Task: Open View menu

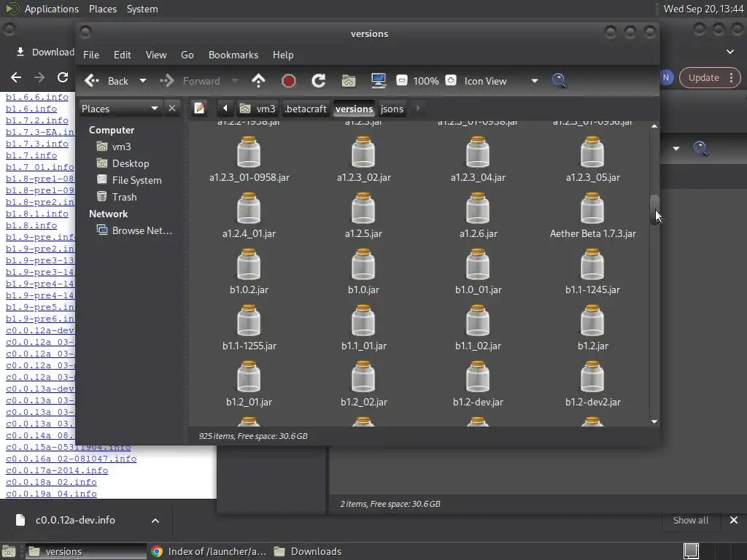Action: coord(156,55)
